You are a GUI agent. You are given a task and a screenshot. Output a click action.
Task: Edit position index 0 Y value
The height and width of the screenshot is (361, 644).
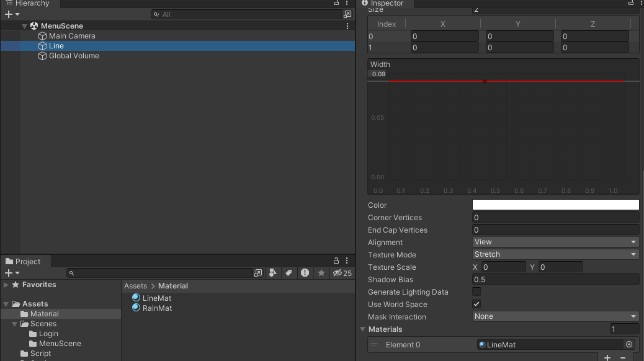519,36
